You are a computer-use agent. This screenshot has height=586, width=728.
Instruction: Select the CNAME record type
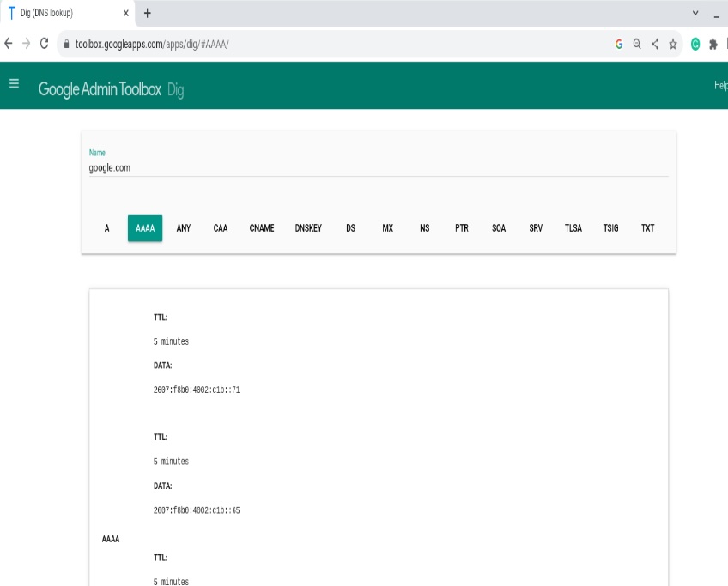click(x=262, y=228)
